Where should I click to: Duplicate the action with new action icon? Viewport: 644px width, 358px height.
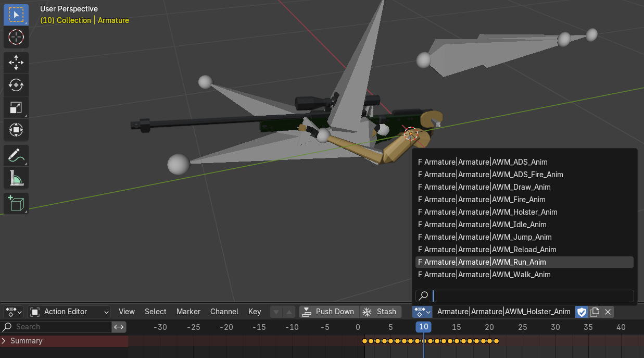pyautogui.click(x=595, y=312)
